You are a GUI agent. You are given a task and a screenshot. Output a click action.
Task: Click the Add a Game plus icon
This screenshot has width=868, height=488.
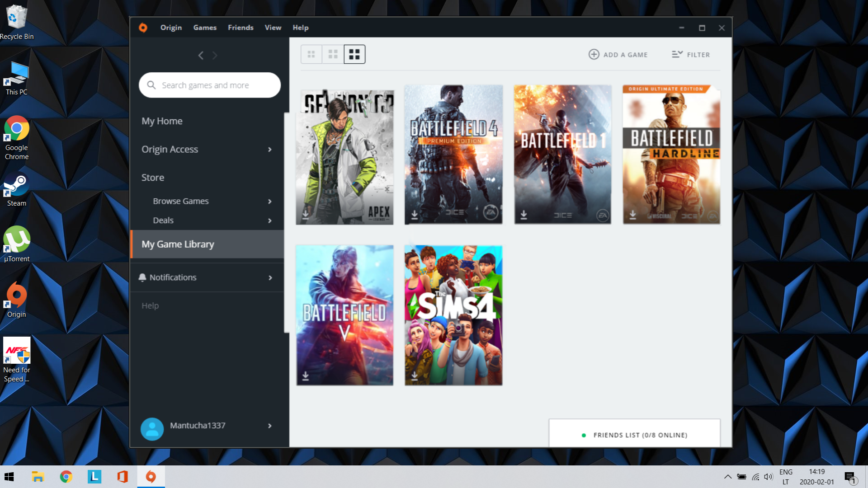point(594,54)
